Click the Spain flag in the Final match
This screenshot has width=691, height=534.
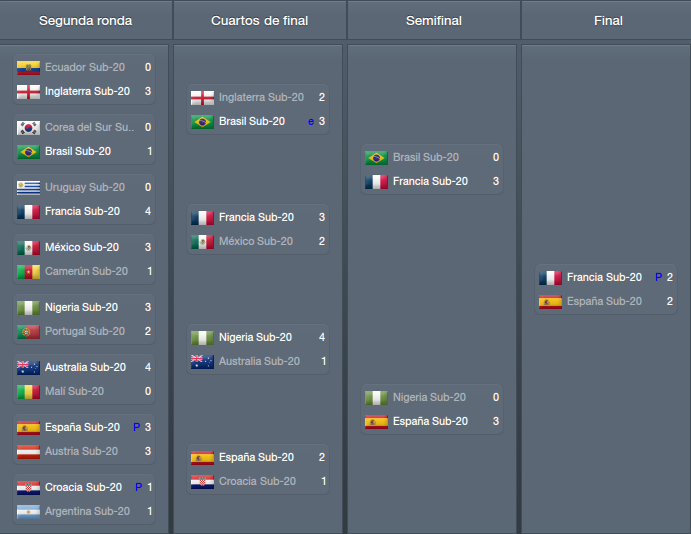coord(550,301)
